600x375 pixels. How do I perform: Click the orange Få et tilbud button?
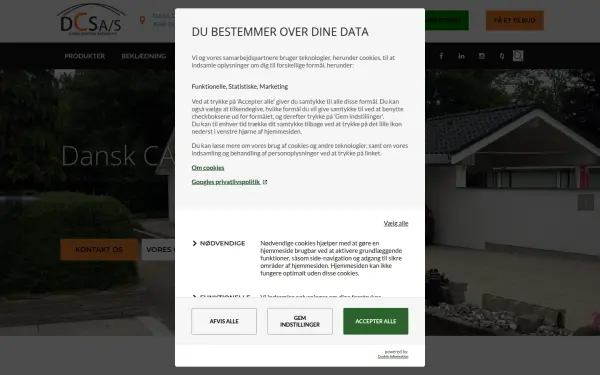[x=515, y=20]
